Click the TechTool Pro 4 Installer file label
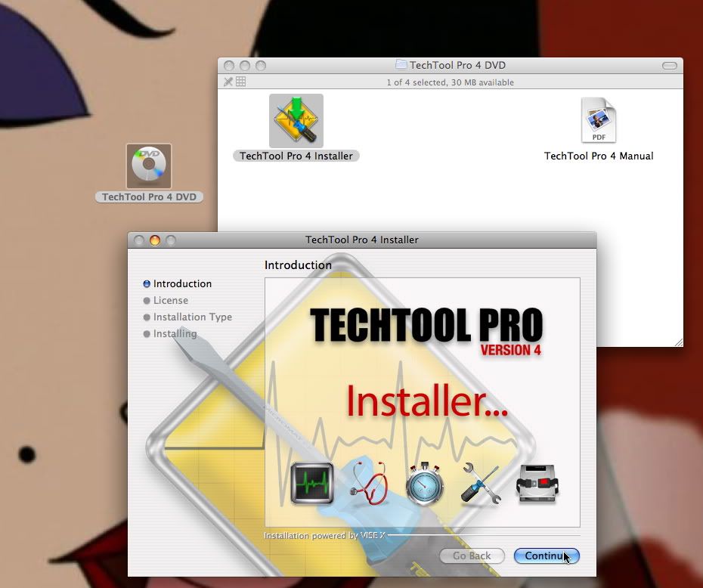 [296, 156]
